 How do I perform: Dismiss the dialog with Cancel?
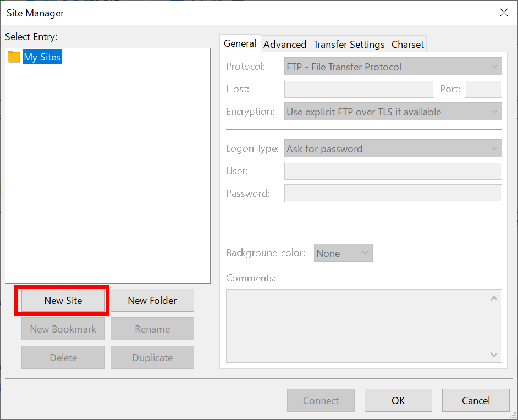(x=476, y=400)
